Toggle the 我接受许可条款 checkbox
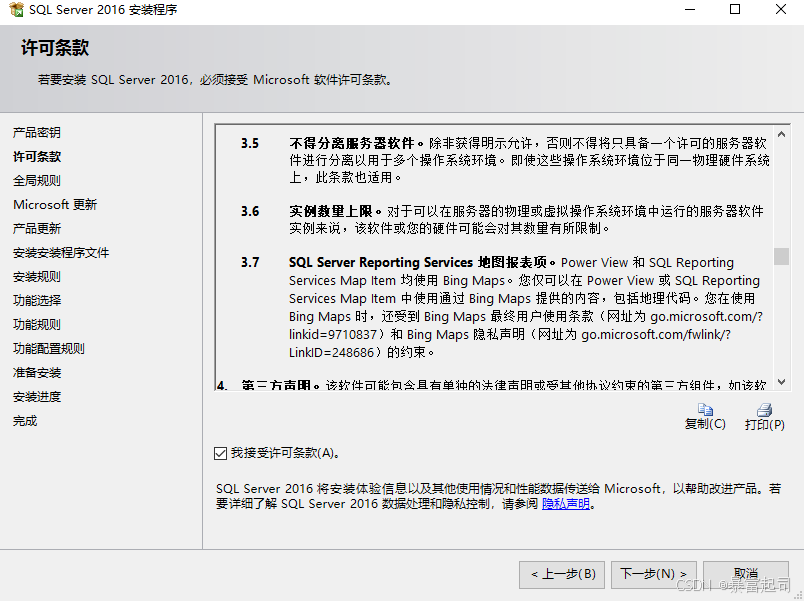The height and width of the screenshot is (601, 804). tap(221, 453)
